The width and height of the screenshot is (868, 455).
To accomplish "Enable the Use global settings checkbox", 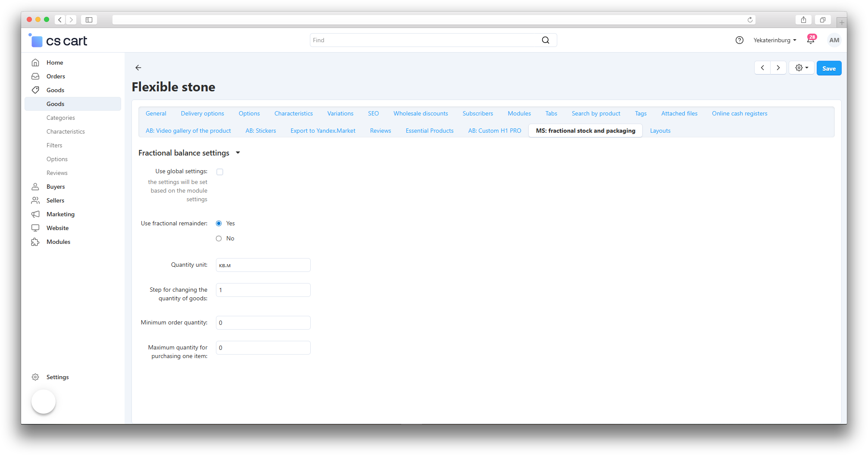I will (220, 172).
